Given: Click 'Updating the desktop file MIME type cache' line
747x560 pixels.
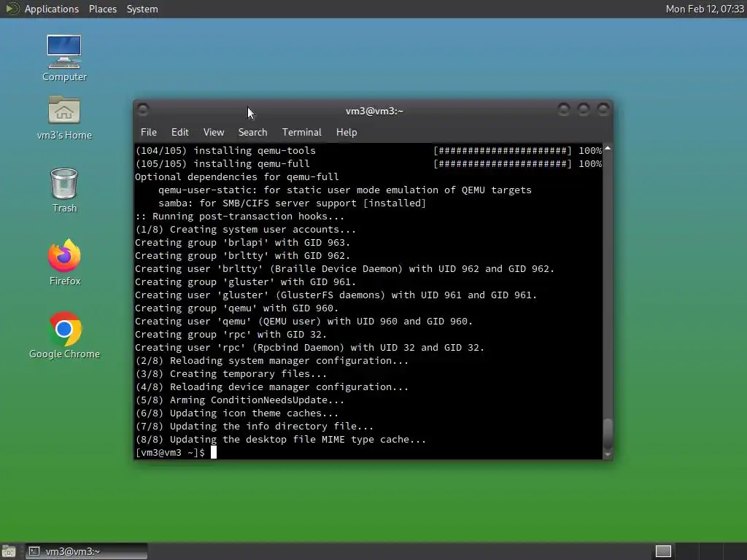Looking at the screenshot, I should (x=281, y=440).
